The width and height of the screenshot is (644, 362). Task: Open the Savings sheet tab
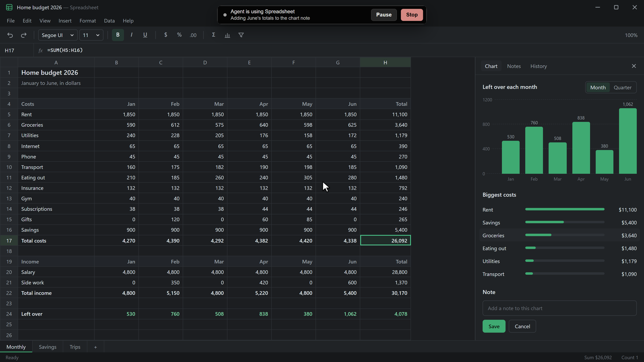(x=48, y=347)
